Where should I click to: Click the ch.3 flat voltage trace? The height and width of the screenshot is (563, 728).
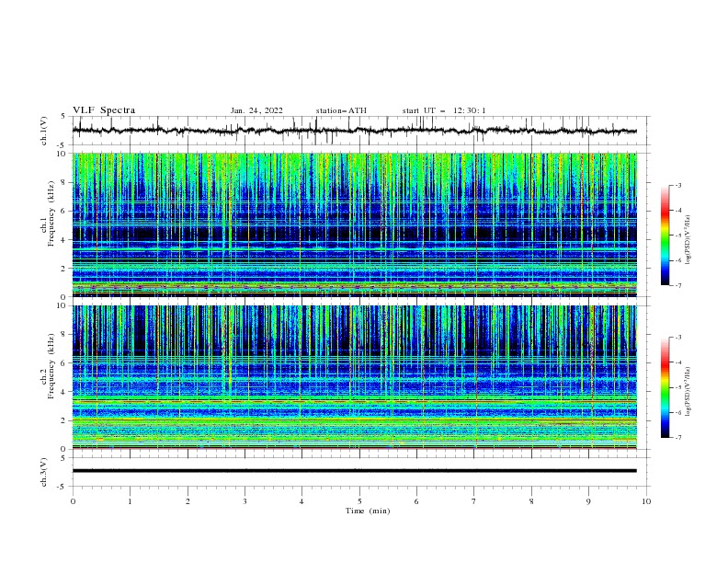pyautogui.click(x=354, y=471)
